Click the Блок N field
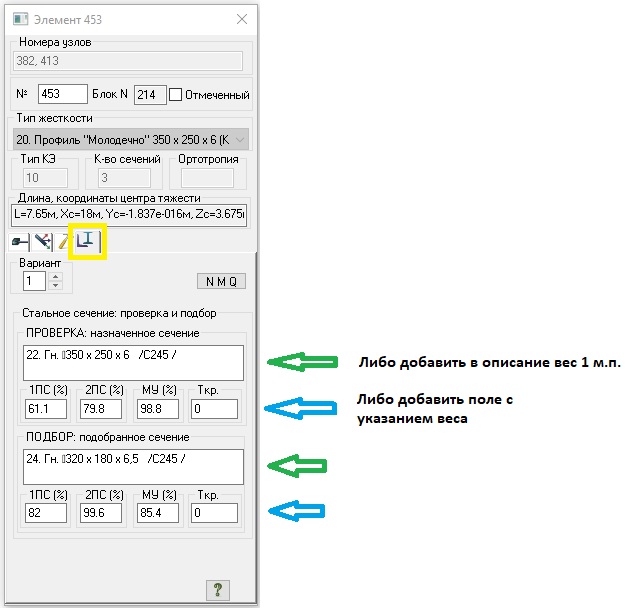Viewport: 632px width, 612px height. (x=149, y=95)
